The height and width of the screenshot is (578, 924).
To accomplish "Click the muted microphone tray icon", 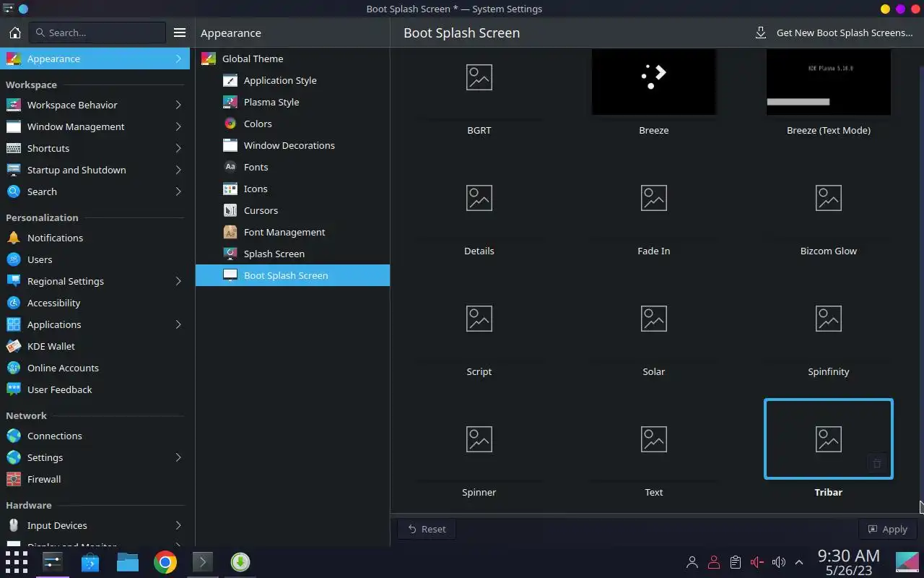I will [x=757, y=562].
